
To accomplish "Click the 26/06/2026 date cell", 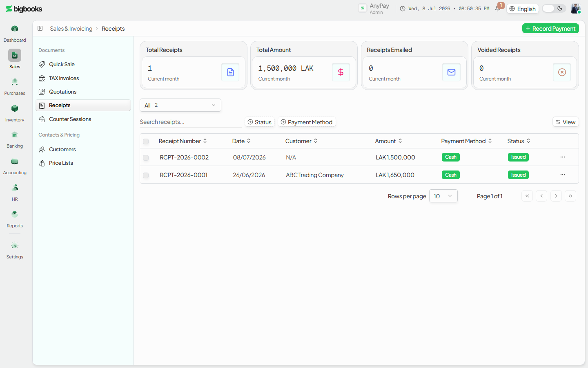I will coord(249,175).
